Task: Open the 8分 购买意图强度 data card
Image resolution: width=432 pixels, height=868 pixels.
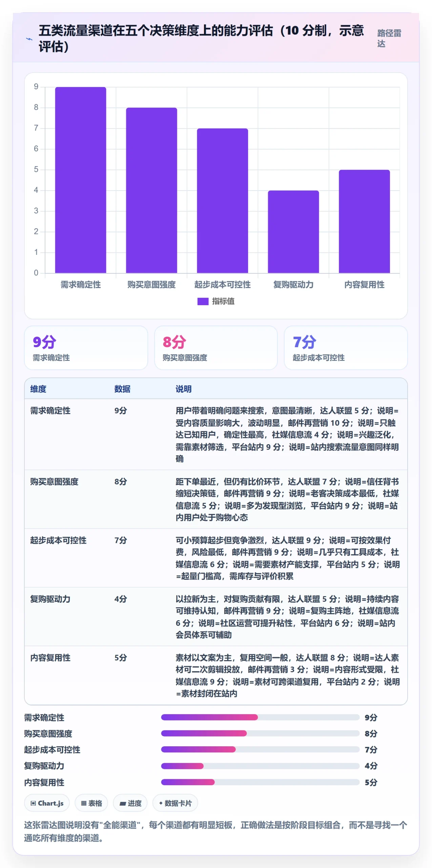Action: tap(216, 348)
